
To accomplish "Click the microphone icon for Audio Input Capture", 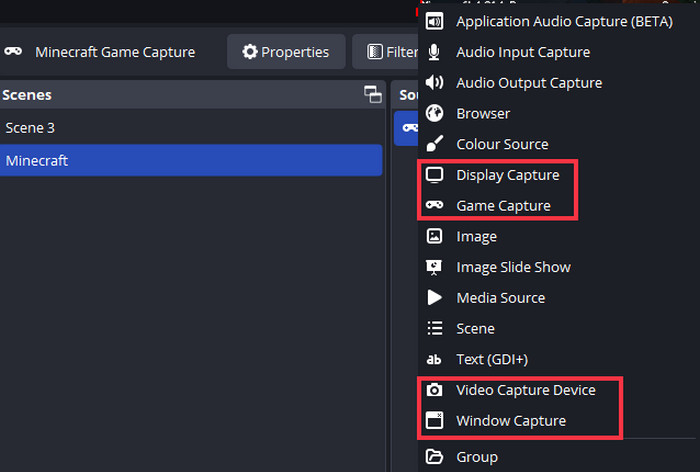I will [435, 52].
